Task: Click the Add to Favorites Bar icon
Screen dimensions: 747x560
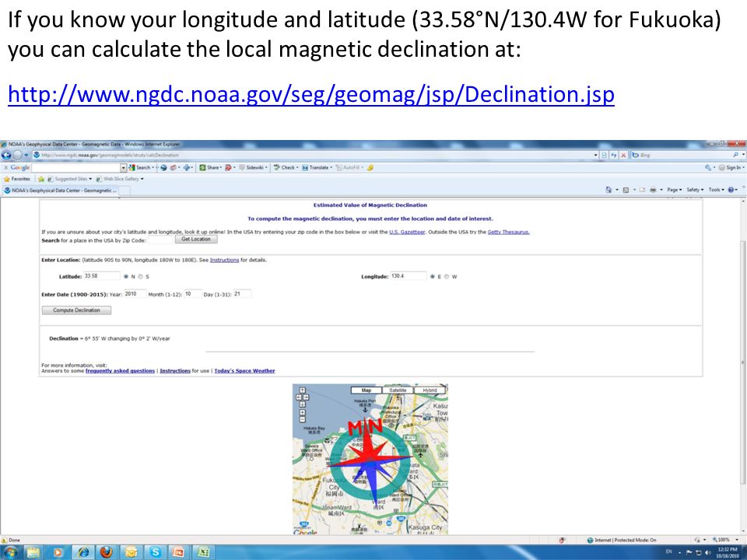Action: pos(41,179)
